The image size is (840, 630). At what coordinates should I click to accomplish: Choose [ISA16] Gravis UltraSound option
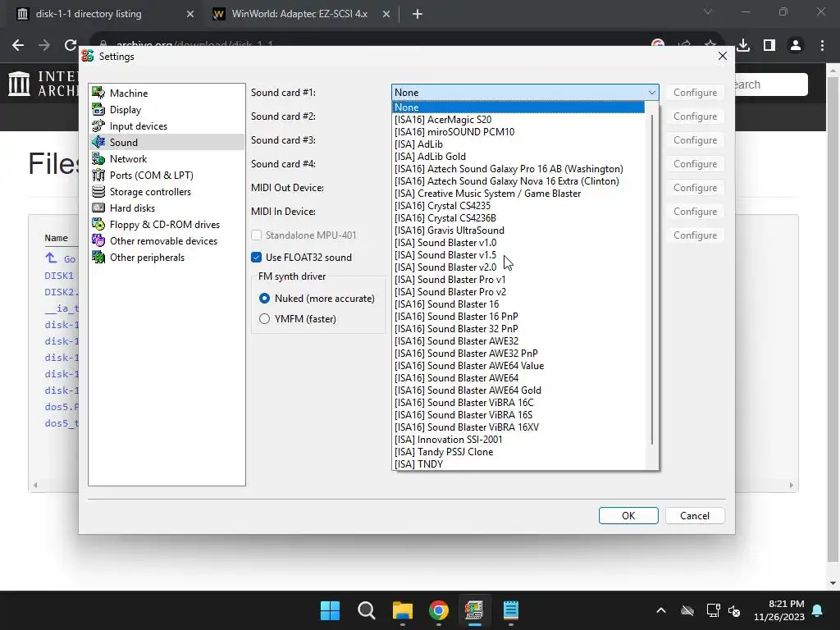518,231
